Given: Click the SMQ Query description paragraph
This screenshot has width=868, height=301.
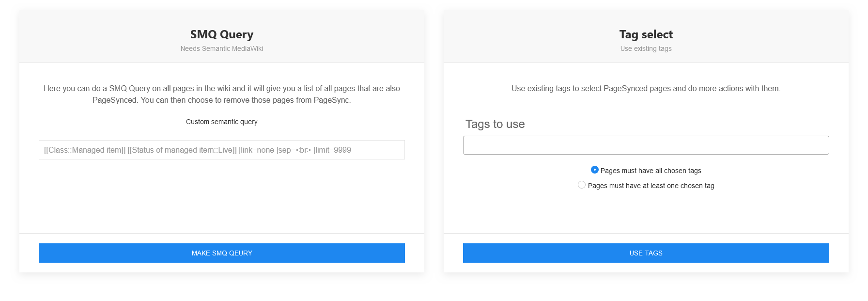Looking at the screenshot, I should pos(221,94).
